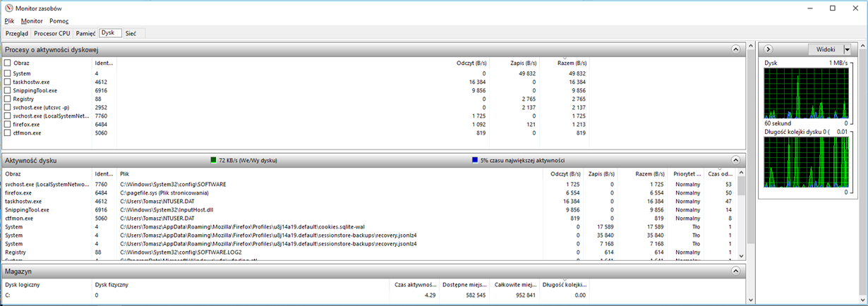Check the svchost.exe (utcsvc -p) checkbox
Viewport: 868px width, 306px height.
[x=8, y=107]
